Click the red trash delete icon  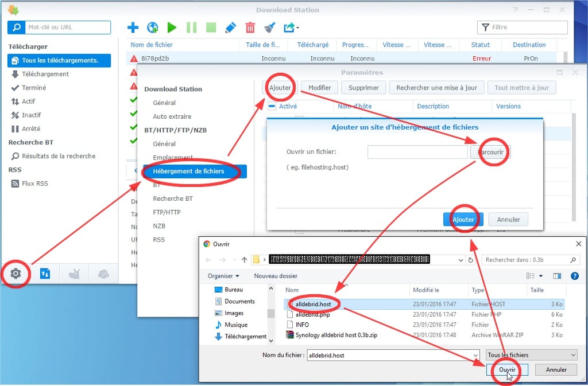pos(250,28)
